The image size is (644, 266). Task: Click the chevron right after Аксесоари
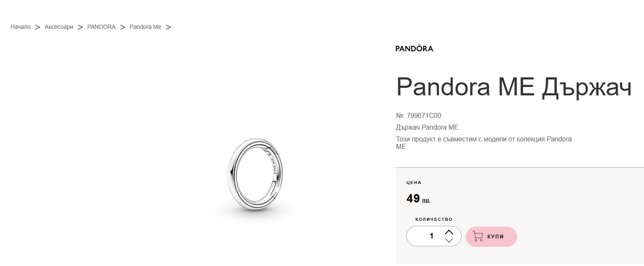[x=80, y=27]
